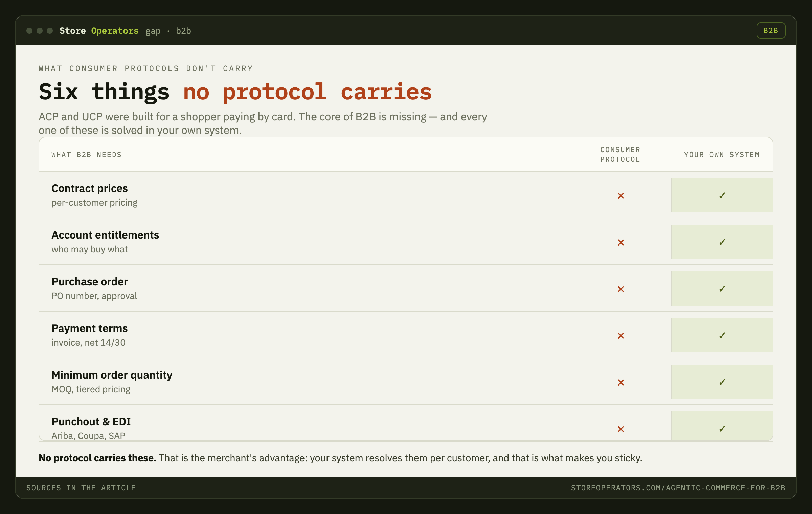
Task: Click the Sources in the article footer text
Action: tap(81, 488)
